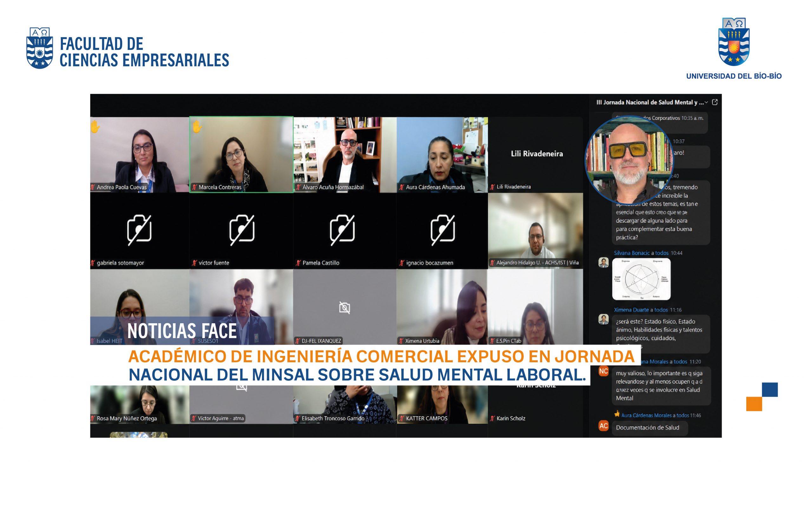Viewport: 812px width, 508px height.
Task: Click the large 'Lili Rivadeneira' name in her tile
Action: [537, 154]
